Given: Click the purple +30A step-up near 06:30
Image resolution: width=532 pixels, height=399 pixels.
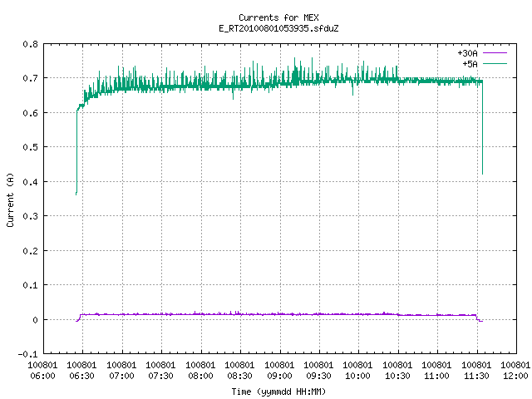Looking at the screenshot, I should point(80,318).
